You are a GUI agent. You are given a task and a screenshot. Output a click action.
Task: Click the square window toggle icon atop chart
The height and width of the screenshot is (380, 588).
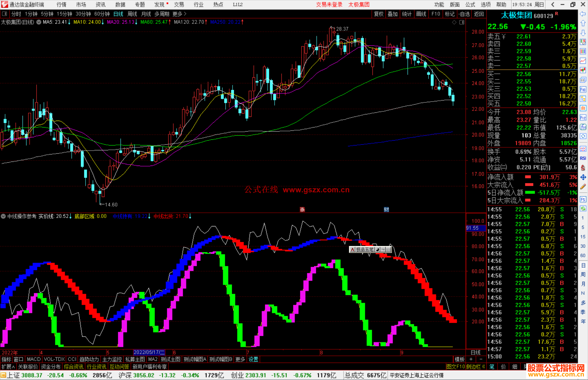click(x=462, y=22)
